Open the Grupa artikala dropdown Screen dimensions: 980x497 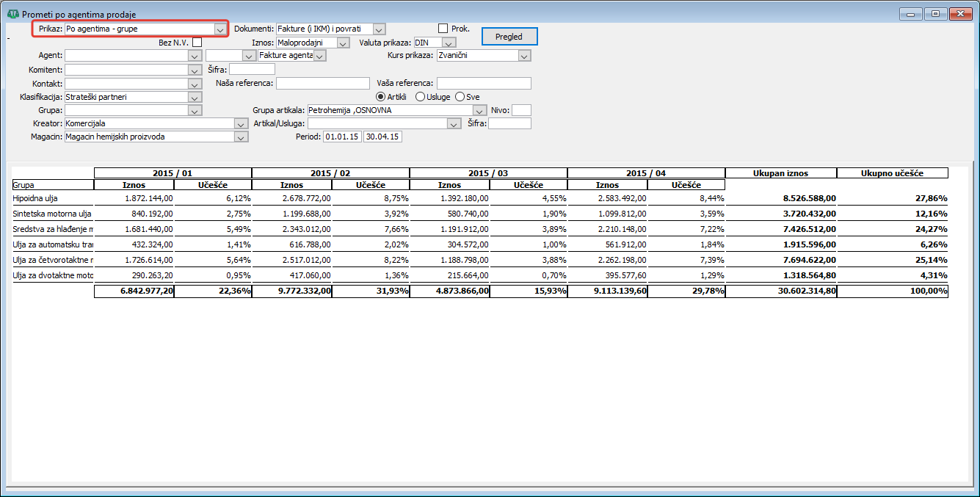480,111
